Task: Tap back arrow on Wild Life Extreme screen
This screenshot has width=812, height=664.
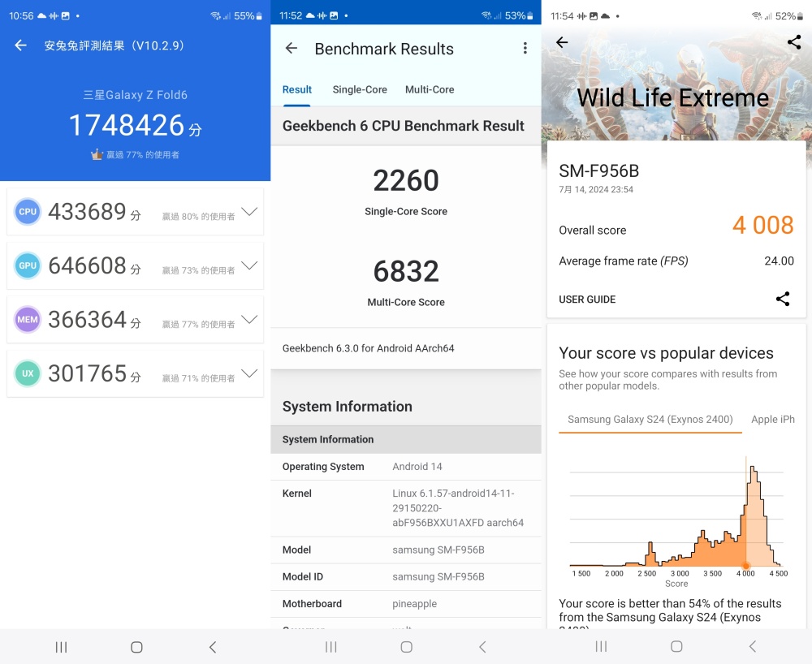Action: (562, 42)
